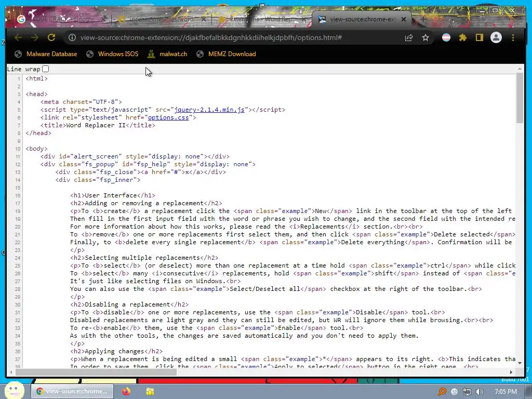Click the Word Replacer II title text
This screenshot has width=532, height=399.
tap(96, 125)
